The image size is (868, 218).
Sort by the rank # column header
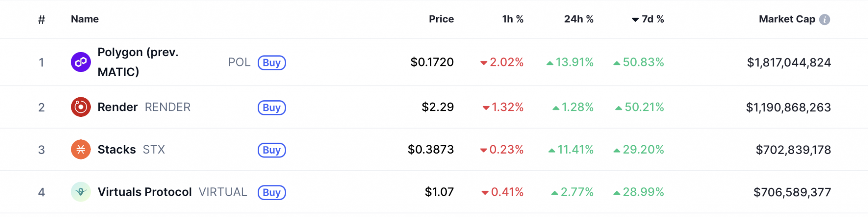[42, 19]
